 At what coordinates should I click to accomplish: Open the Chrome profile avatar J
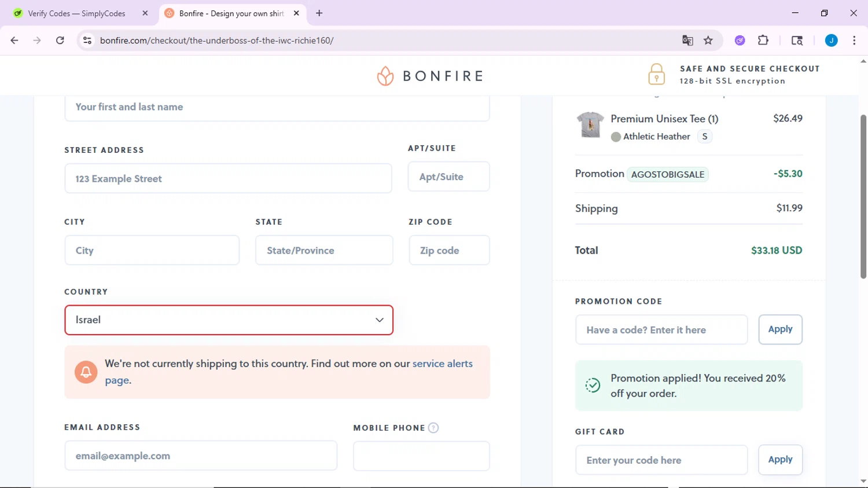click(831, 41)
